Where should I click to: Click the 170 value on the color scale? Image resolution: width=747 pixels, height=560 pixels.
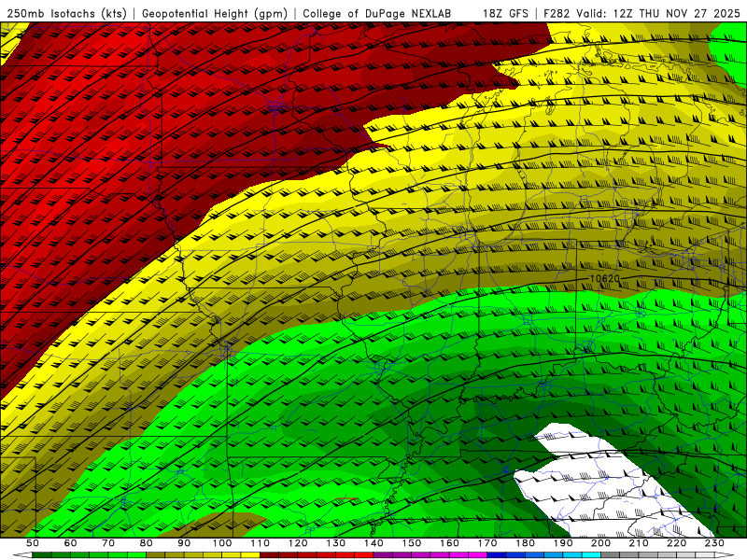pyautogui.click(x=487, y=543)
